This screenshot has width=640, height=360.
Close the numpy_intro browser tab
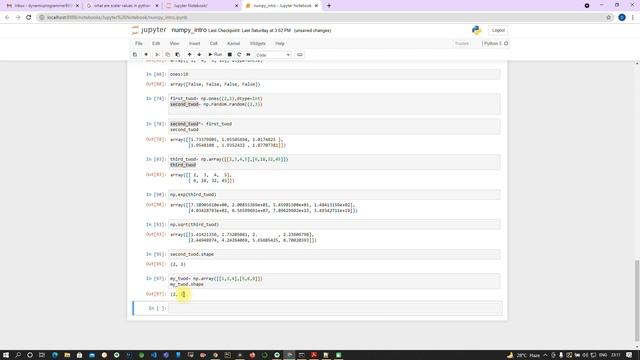[316, 6]
